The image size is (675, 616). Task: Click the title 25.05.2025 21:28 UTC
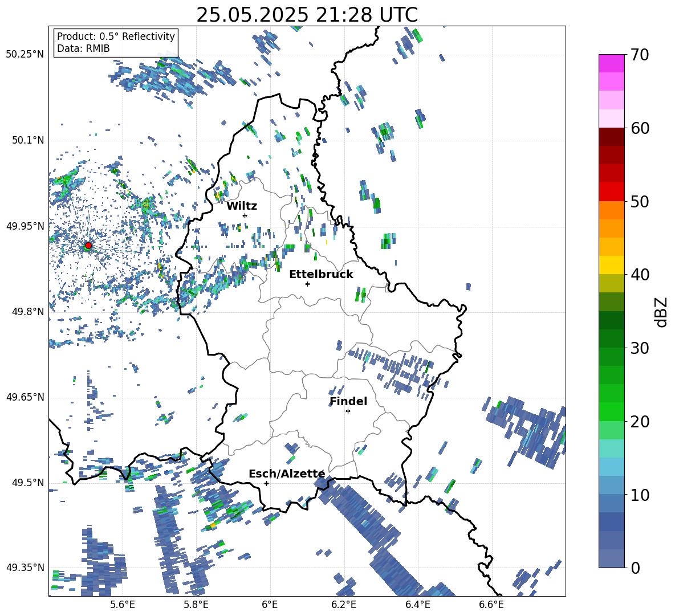(x=307, y=15)
